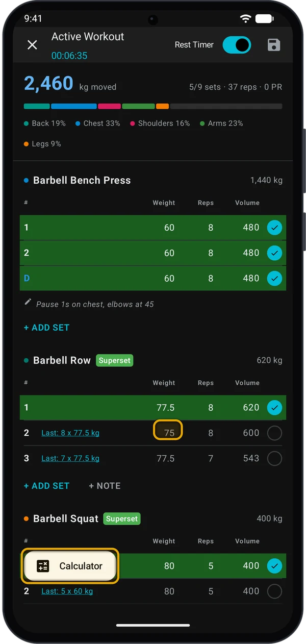306x644 pixels.
Task: Select the 'Arms 23%' legend entry
Action: [x=221, y=123]
